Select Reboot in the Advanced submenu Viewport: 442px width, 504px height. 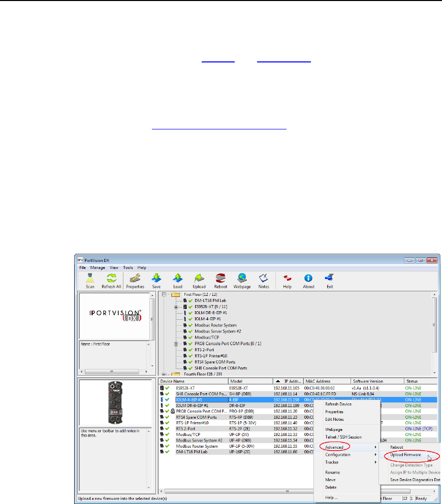(x=410, y=447)
